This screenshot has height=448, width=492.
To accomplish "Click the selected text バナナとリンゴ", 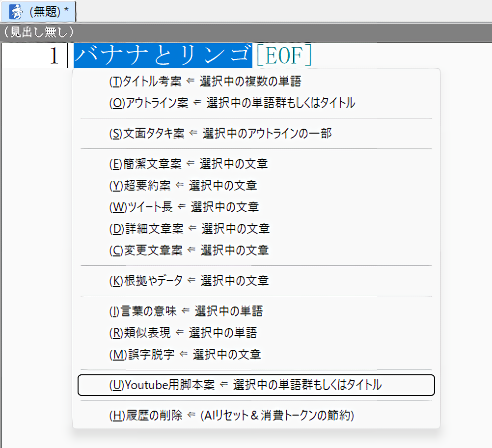I will coord(162,56).
